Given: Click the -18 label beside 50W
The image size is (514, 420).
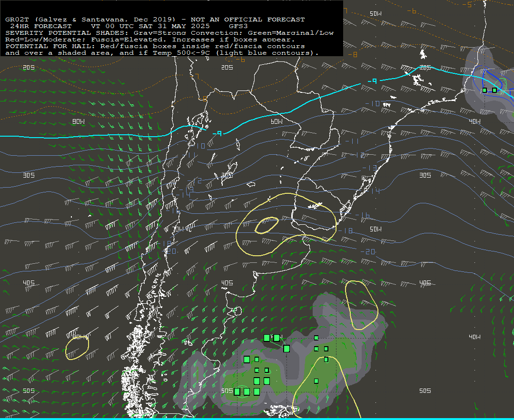Looking at the screenshot, I should click(x=346, y=231).
